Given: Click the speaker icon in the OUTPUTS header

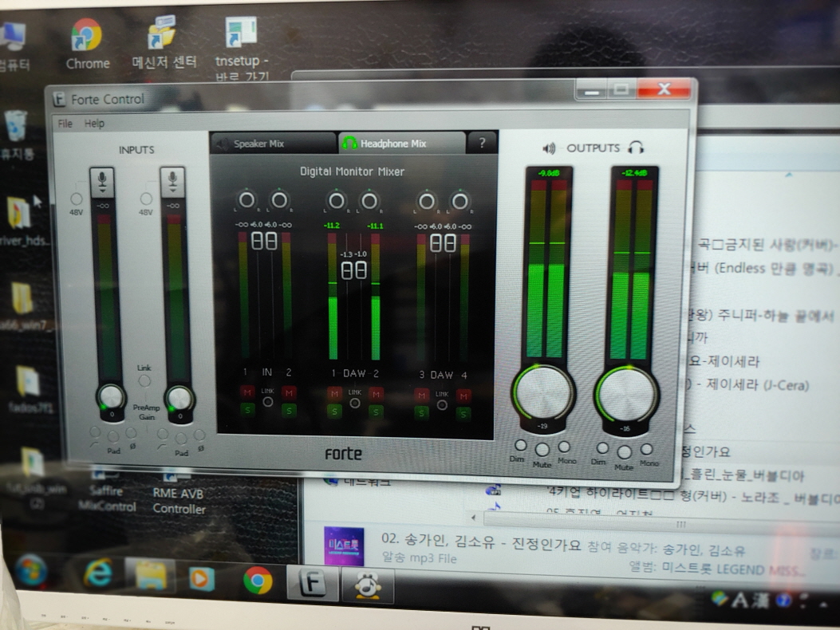Looking at the screenshot, I should pyautogui.click(x=549, y=148).
